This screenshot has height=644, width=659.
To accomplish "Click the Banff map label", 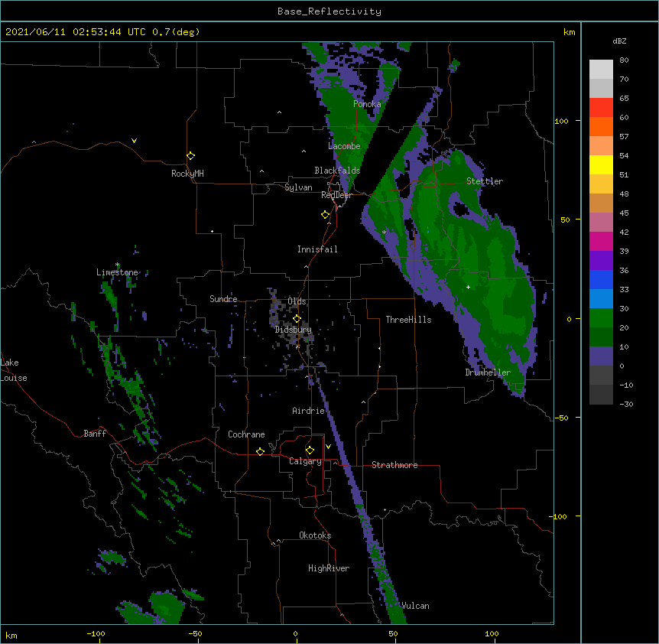I will (x=95, y=434).
